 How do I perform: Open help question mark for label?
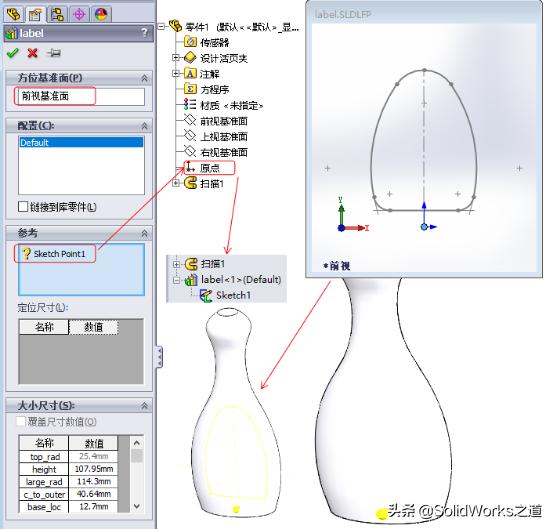coord(145,33)
